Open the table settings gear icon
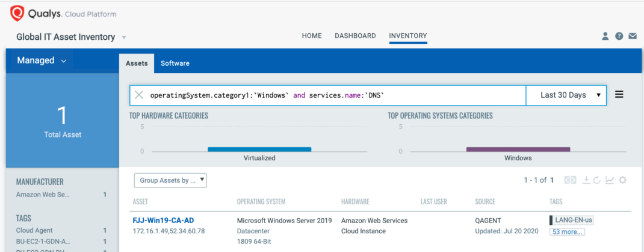 (622, 180)
